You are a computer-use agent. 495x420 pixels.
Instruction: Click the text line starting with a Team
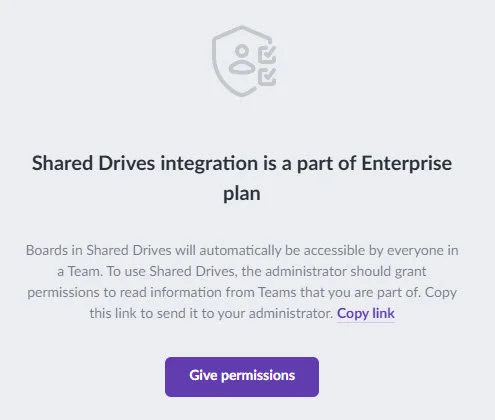[242, 271]
